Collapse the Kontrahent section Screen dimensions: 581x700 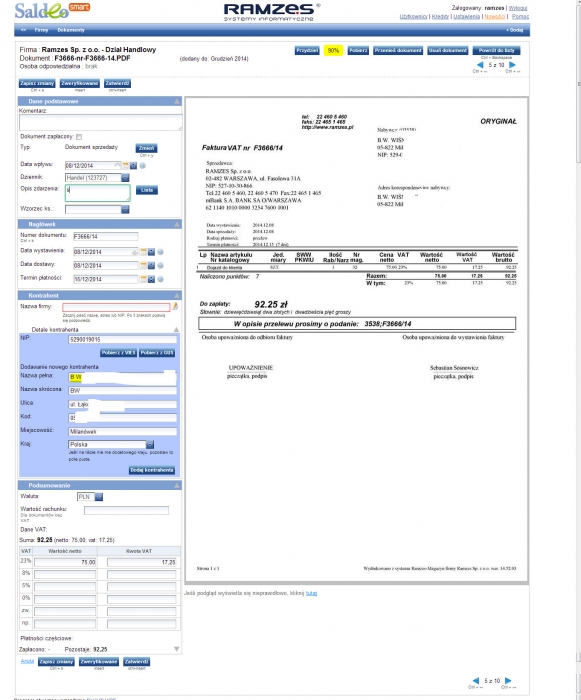[177, 296]
